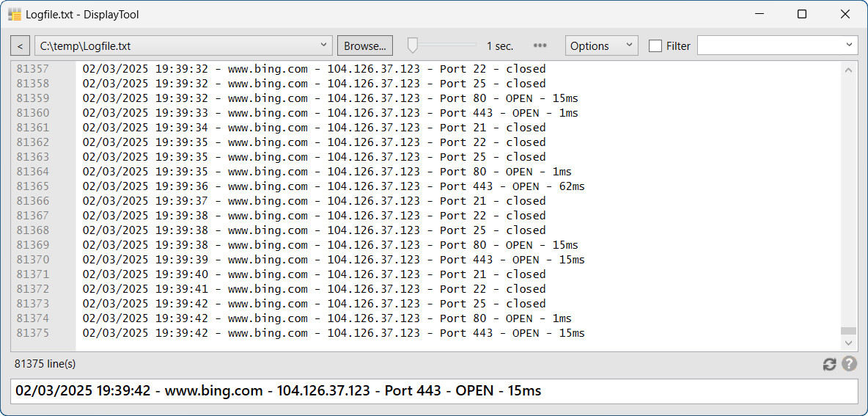Screen dimensions: 868x416
Task: Select log line 81375 Port 443 OPEN 15ms
Action: click(334, 334)
